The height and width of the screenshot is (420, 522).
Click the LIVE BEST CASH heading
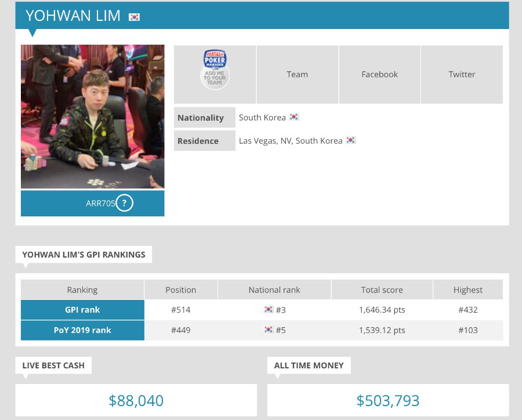point(53,365)
